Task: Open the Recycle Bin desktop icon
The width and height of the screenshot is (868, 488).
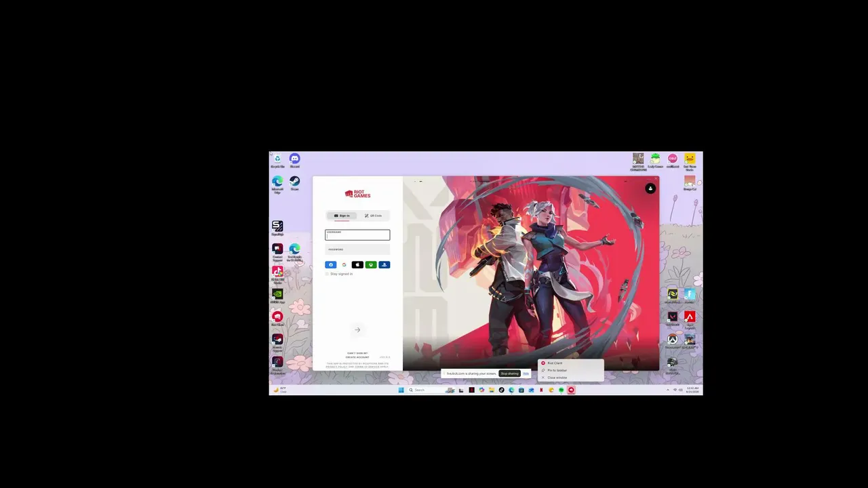Action: point(277,161)
